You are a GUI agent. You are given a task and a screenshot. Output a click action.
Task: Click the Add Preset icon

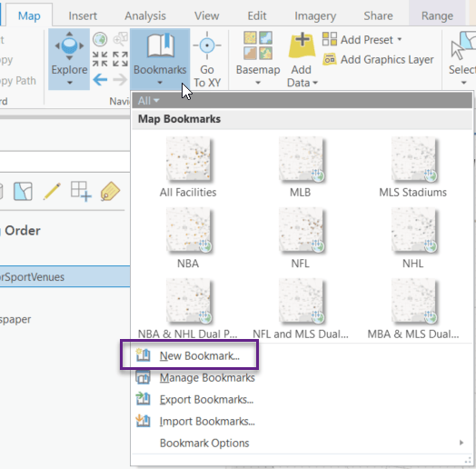pos(330,39)
